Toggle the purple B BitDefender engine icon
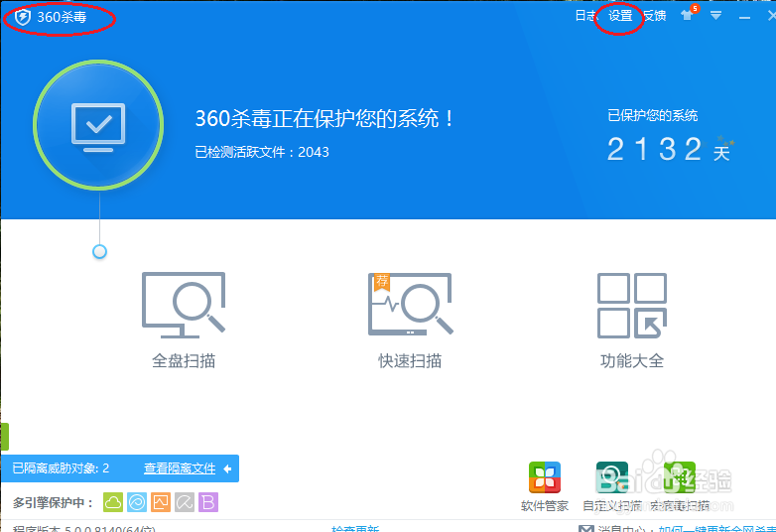 tap(208, 502)
